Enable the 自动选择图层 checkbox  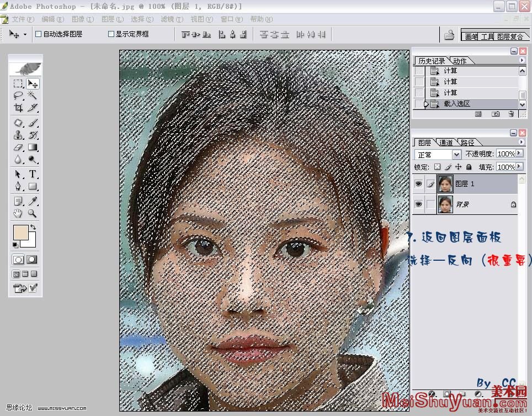[x=38, y=34]
